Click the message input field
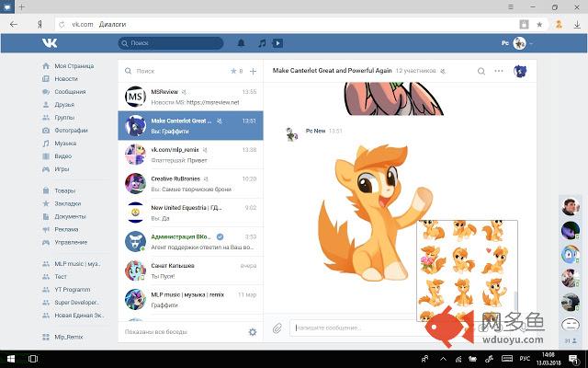The image size is (588, 368). click(x=356, y=328)
